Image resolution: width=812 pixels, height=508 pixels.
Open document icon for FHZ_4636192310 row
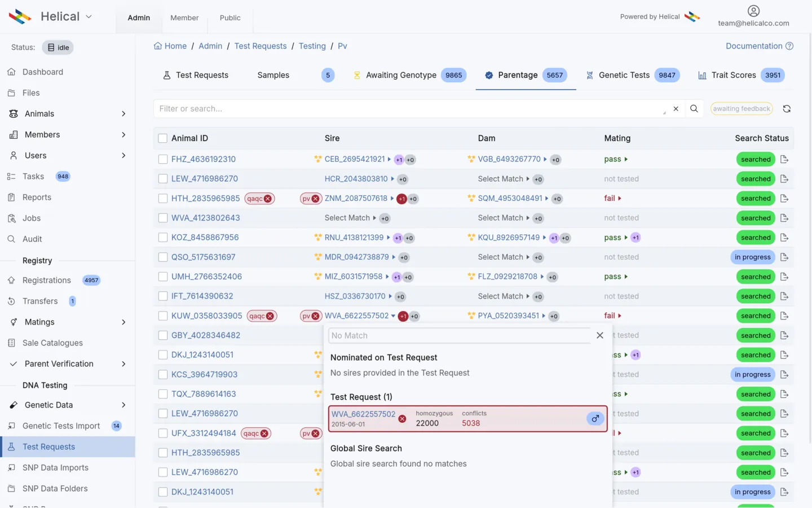784,159
